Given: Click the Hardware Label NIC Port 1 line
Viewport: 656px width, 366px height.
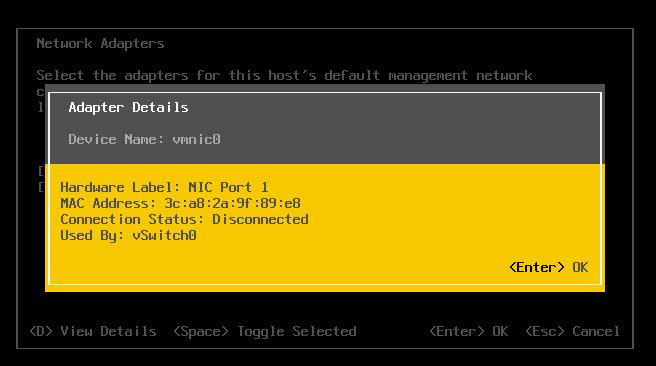Looking at the screenshot, I should point(164,187).
